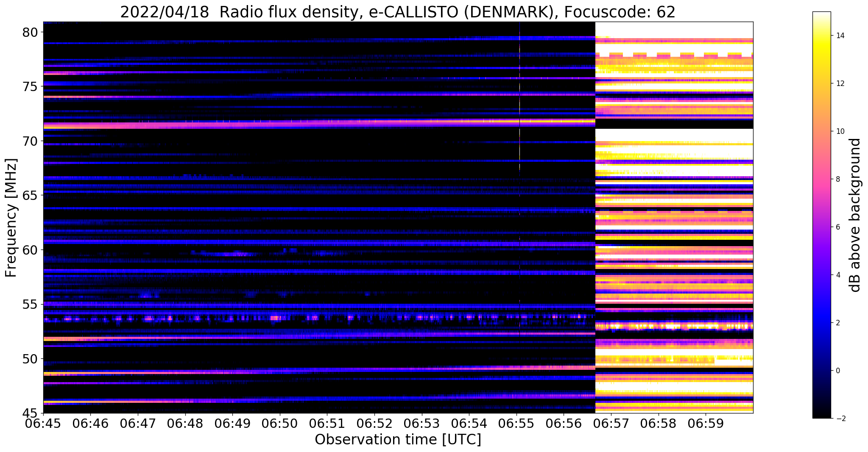The height and width of the screenshot is (452, 868).
Task: Click the 'Observation time [UTC]' x-axis label
Action: (x=398, y=439)
